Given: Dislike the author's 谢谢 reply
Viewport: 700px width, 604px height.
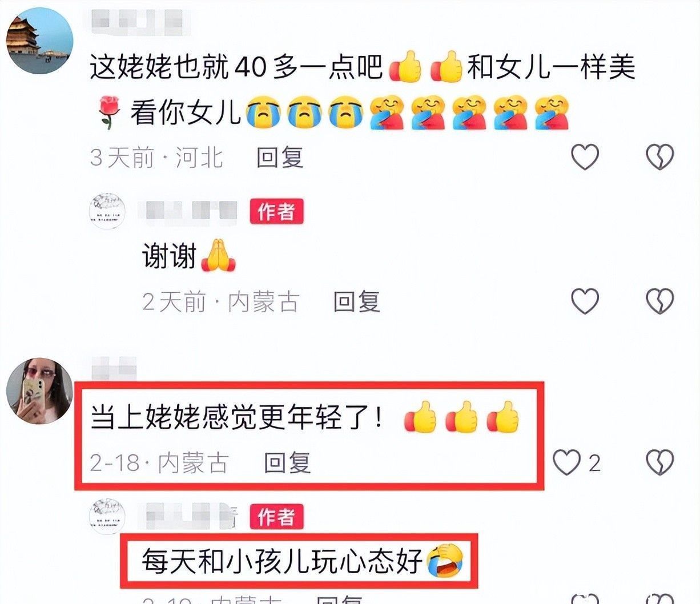Looking at the screenshot, I should click(659, 301).
